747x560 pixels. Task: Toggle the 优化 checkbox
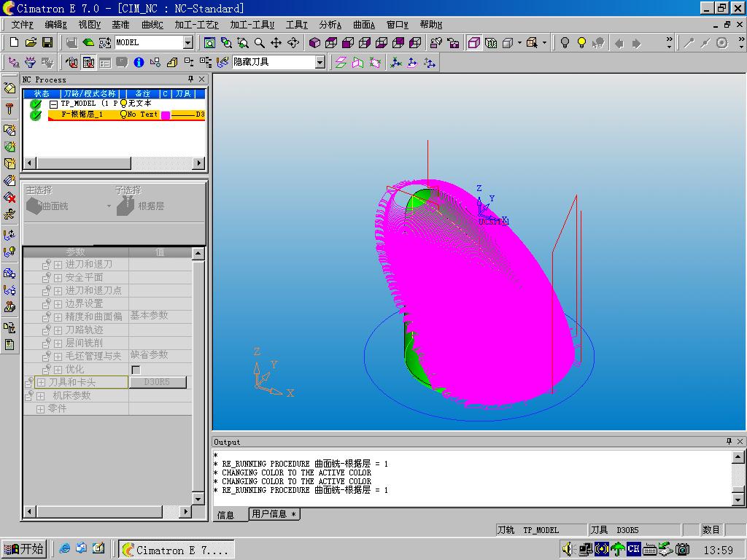pyautogui.click(x=136, y=370)
